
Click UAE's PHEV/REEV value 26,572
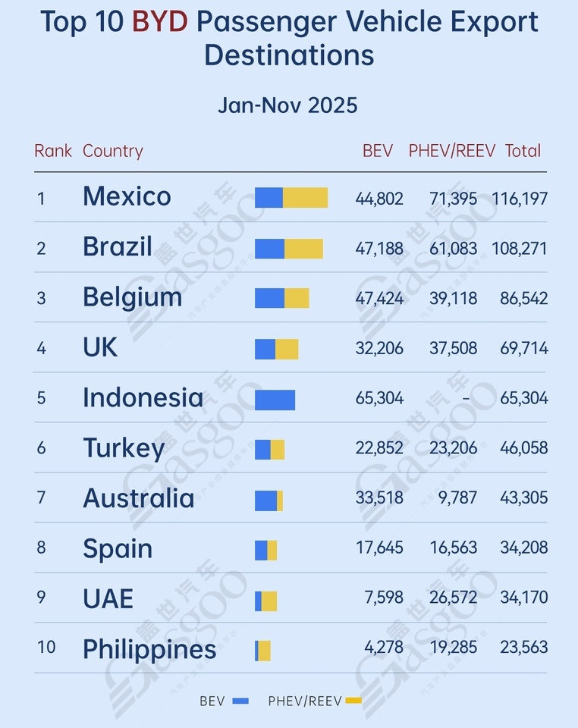453,598
